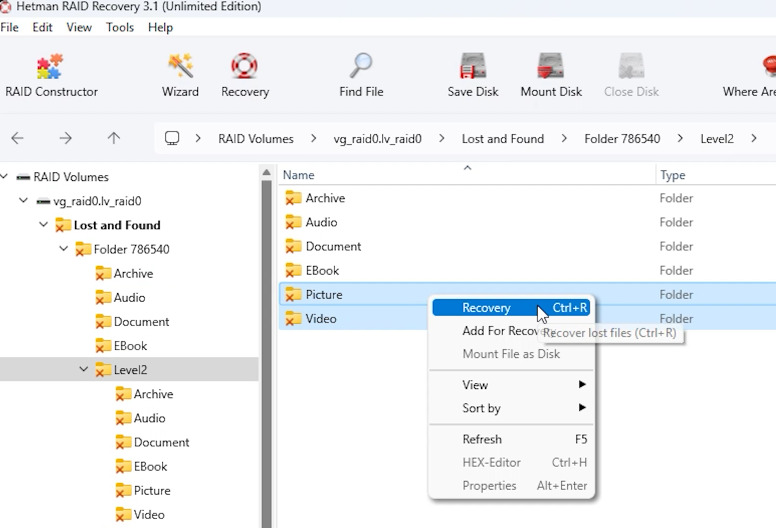The height and width of the screenshot is (528, 776).
Task: Choose Mount File as Disk from the context menu
Action: tap(511, 354)
